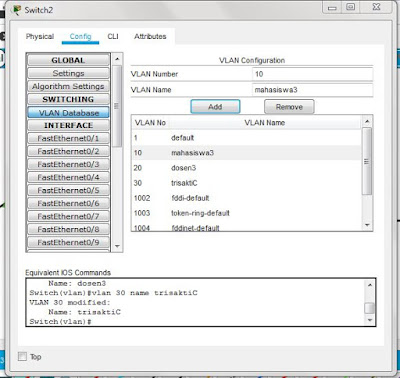
Task: Select VLAN 1002 fddi-default row
Action: (247, 198)
